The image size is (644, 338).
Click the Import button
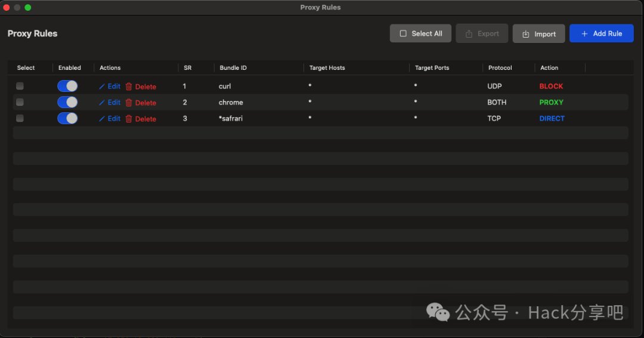(538, 34)
